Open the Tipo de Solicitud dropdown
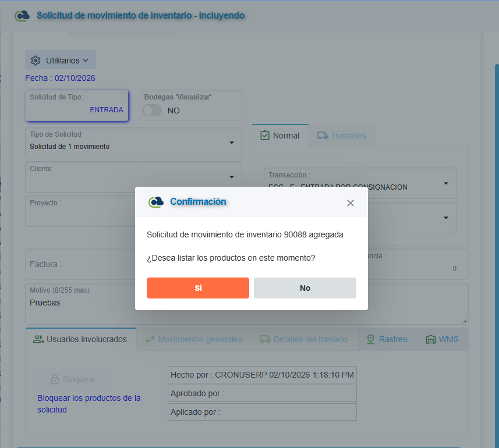This screenshot has height=448, width=499. [x=133, y=143]
